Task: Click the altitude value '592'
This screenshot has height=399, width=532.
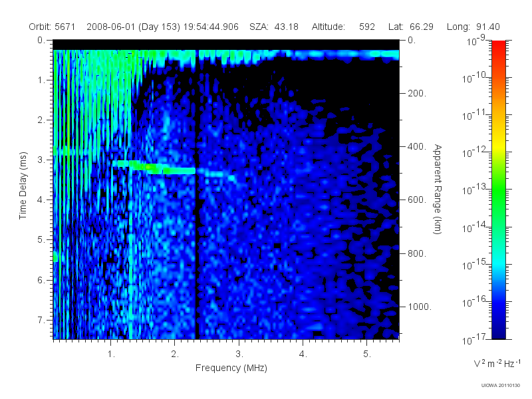Action: 367,27
